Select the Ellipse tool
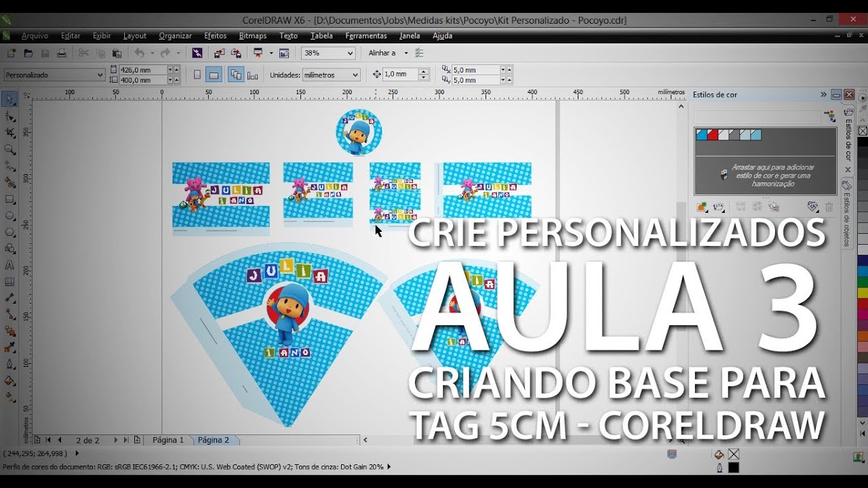The height and width of the screenshot is (488, 868). (9, 216)
